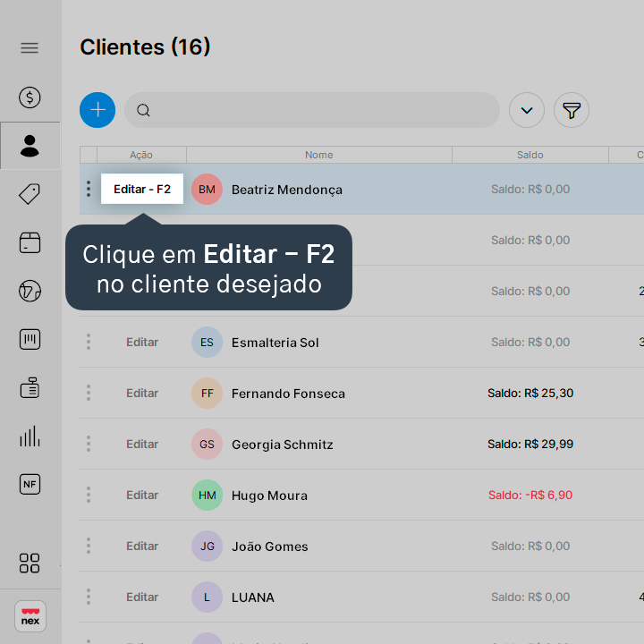The width and height of the screenshot is (644, 644).
Task: Select the name Esmalteria Sol
Action: point(275,343)
